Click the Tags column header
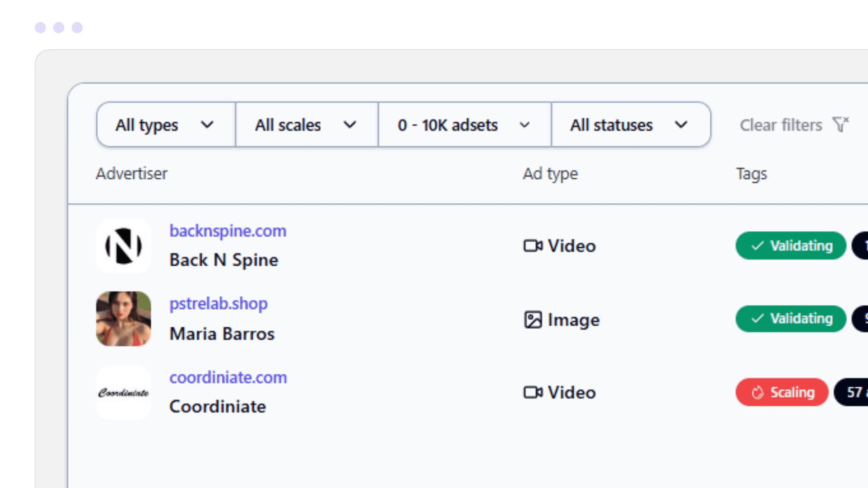Screen dimensions: 868x488 751,174
